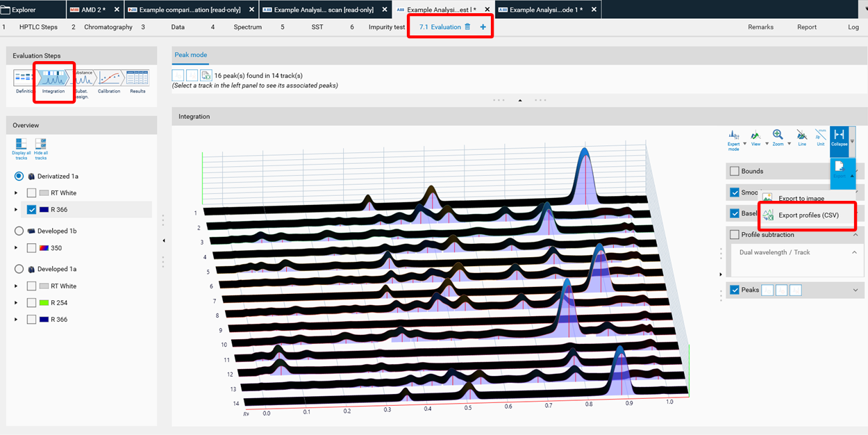Image resolution: width=868 pixels, height=435 pixels.
Task: Open the Results evaluation step
Action: (x=136, y=80)
